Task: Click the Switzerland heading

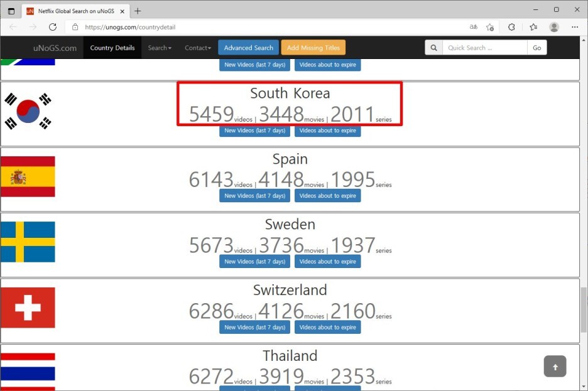Action: (x=290, y=290)
